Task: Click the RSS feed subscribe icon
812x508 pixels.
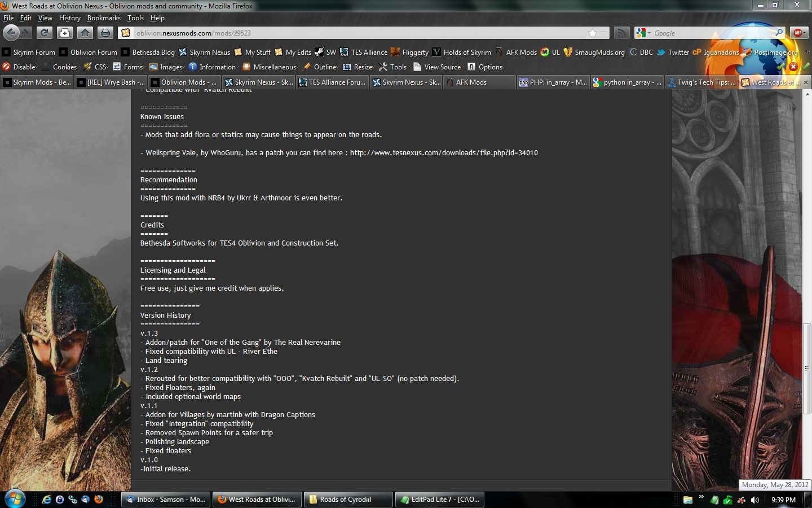Action: (x=621, y=33)
